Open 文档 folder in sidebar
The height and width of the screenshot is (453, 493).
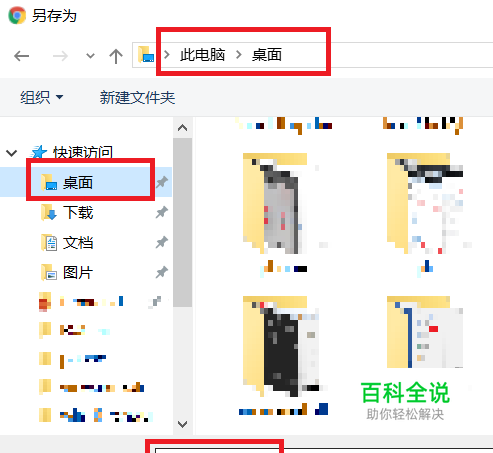(x=86, y=242)
